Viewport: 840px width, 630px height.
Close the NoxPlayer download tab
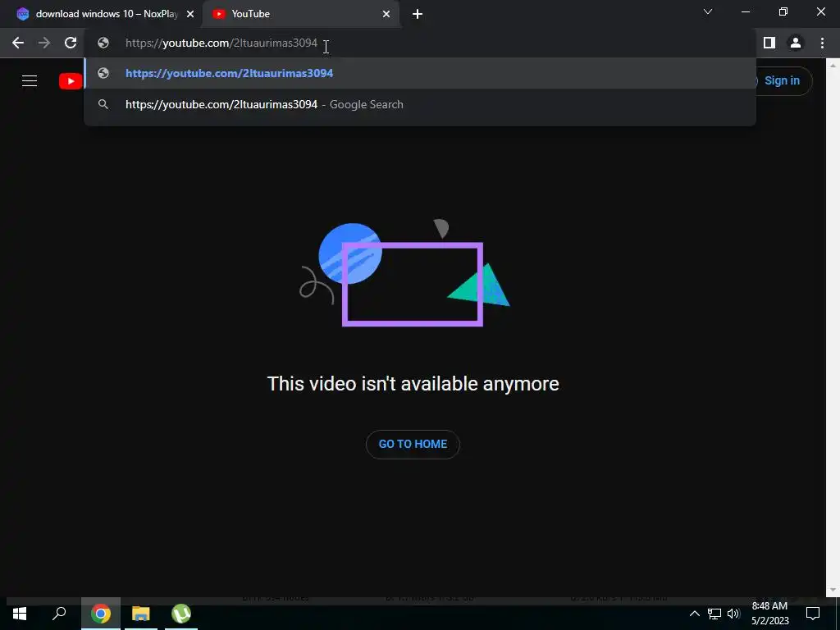coord(190,14)
